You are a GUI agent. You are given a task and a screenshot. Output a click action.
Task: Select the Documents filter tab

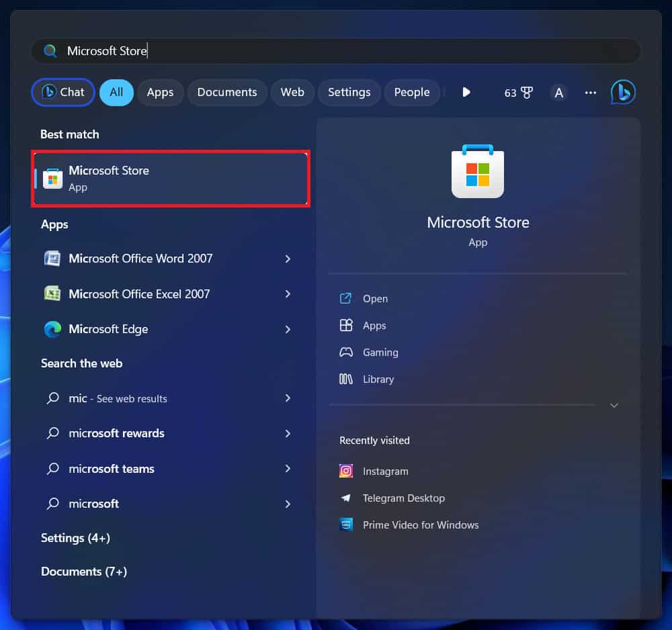click(x=227, y=93)
